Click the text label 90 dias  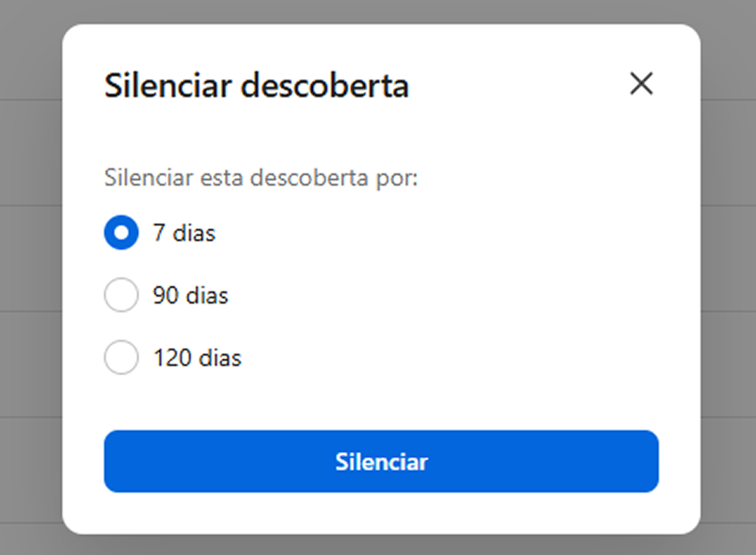coord(190,295)
